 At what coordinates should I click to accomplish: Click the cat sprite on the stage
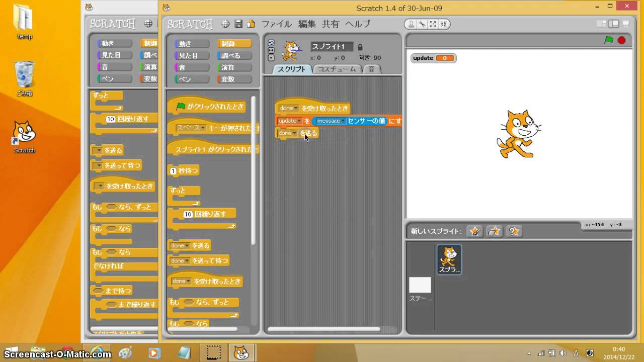(518, 134)
